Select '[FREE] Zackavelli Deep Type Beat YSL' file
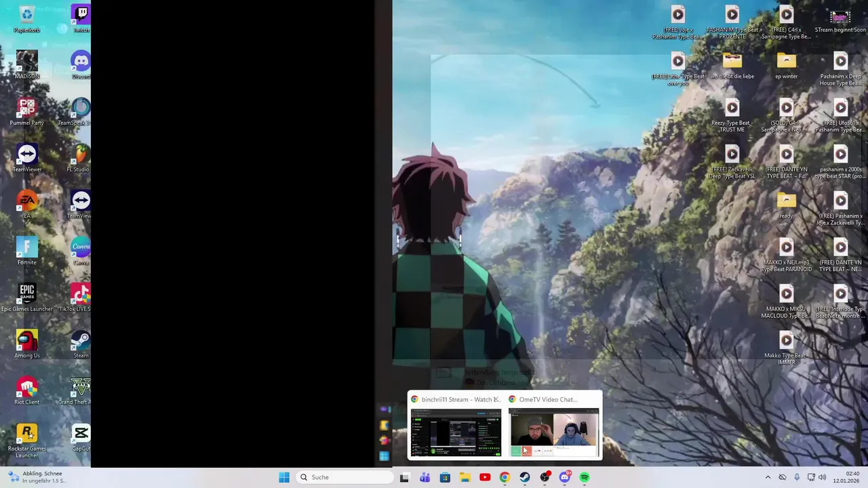Screen dimensions: 868x488 [732, 162]
